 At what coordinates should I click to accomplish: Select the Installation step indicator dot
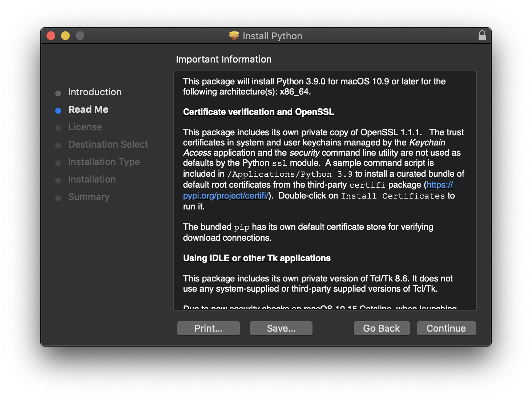pyautogui.click(x=58, y=180)
